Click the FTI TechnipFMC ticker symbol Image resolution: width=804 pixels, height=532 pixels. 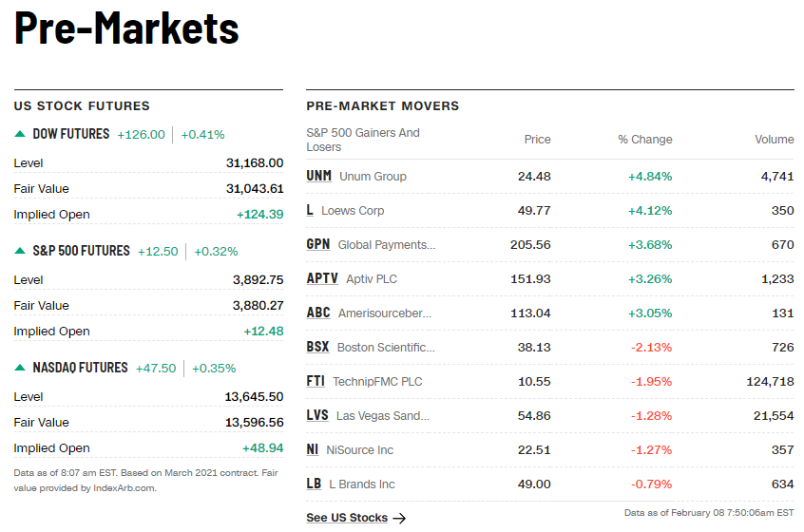coord(316,382)
